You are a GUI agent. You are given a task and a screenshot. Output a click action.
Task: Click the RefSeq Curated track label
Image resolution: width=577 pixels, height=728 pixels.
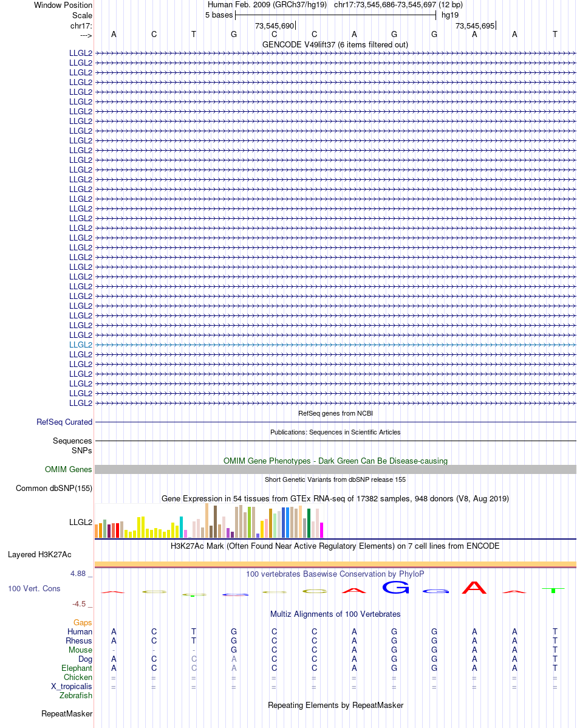tap(64, 422)
